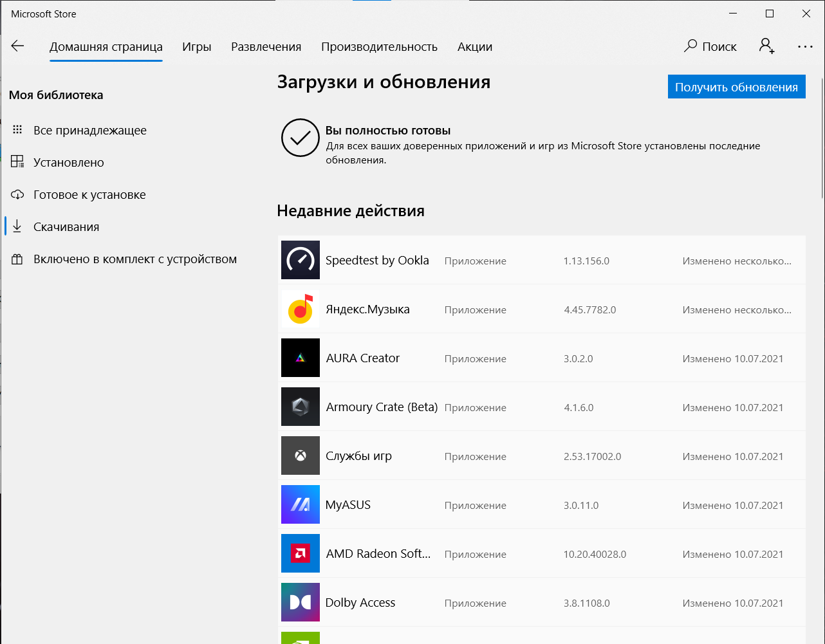Click version number 3.8.1108.0

coord(587,603)
